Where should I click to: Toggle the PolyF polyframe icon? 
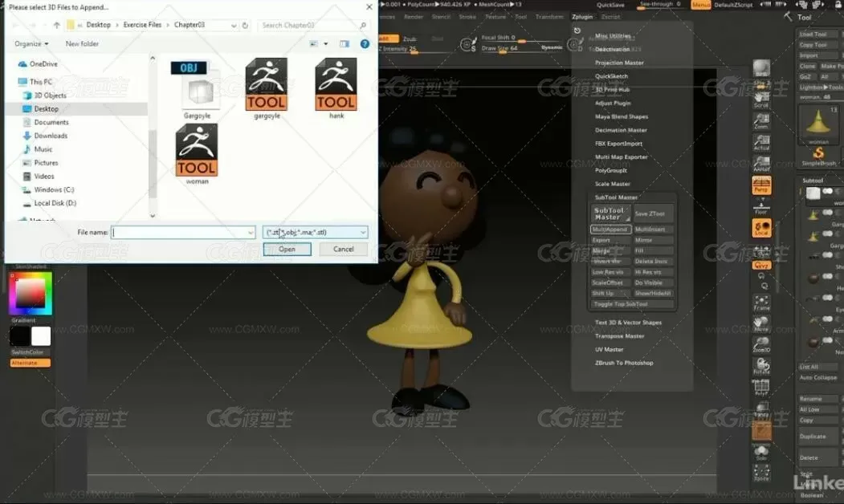tap(761, 388)
